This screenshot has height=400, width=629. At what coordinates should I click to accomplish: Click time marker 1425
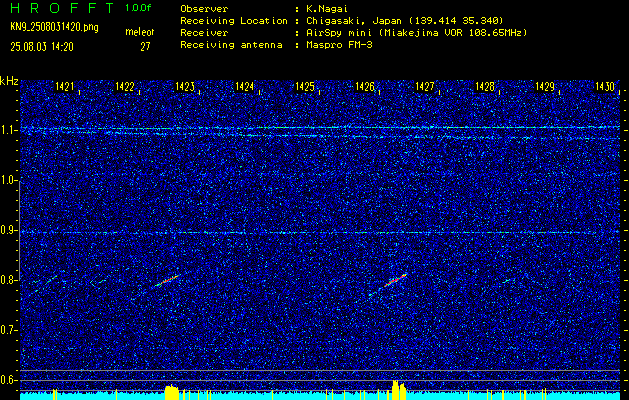[304, 86]
